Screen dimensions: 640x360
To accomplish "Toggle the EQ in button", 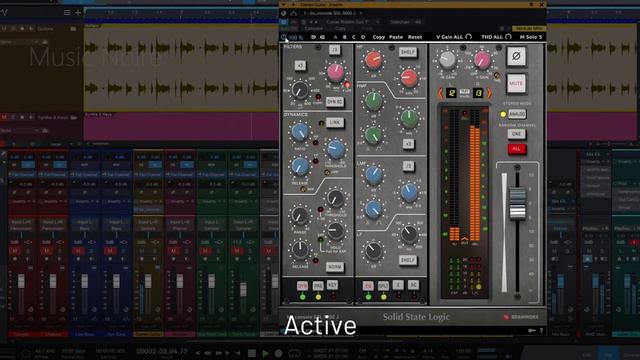I will click(368, 286).
